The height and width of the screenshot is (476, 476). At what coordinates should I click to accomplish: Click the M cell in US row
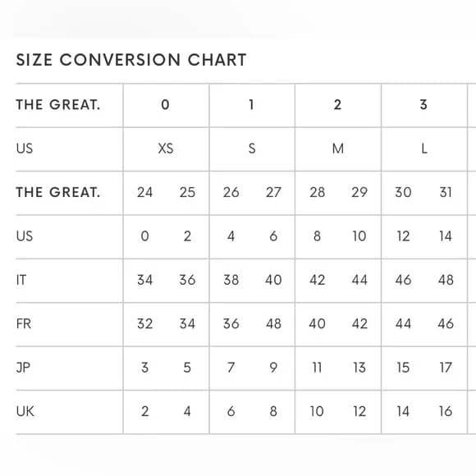point(338,149)
